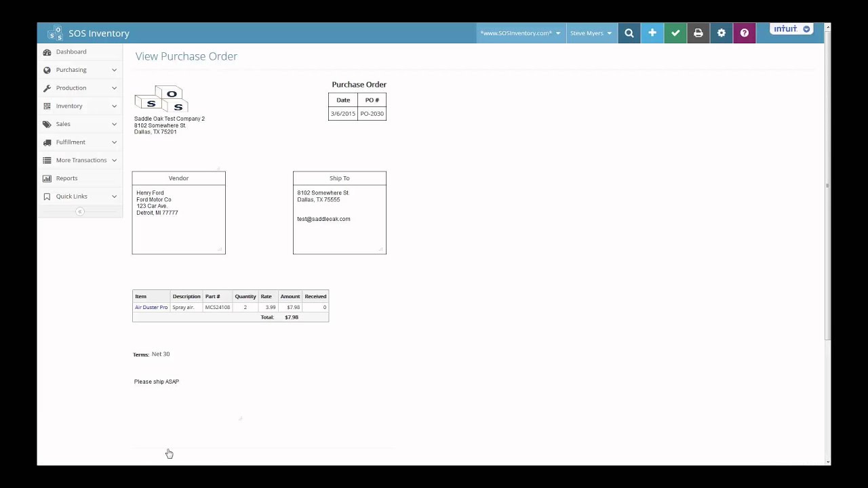This screenshot has height=488, width=868.
Task: Open settings gear icon
Action: 722,33
